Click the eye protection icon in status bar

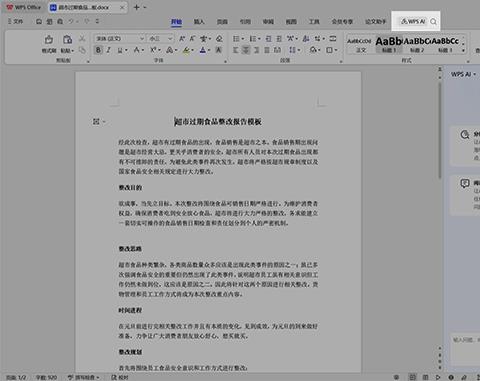coord(396,377)
